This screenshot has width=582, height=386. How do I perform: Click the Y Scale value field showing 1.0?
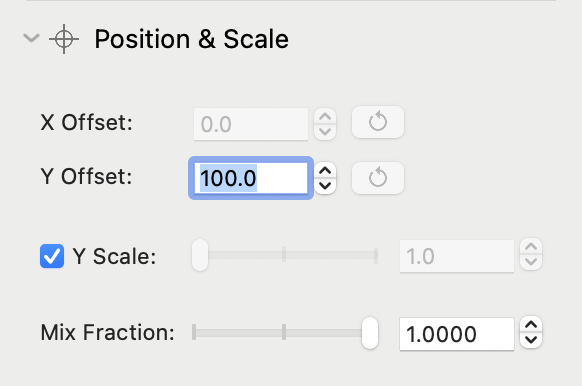pyautogui.click(x=457, y=256)
